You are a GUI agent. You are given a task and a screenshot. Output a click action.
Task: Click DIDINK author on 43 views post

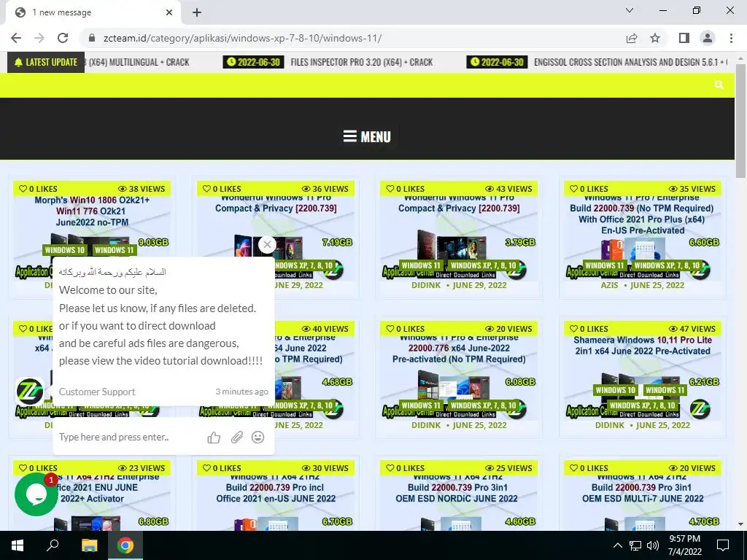coord(426,285)
